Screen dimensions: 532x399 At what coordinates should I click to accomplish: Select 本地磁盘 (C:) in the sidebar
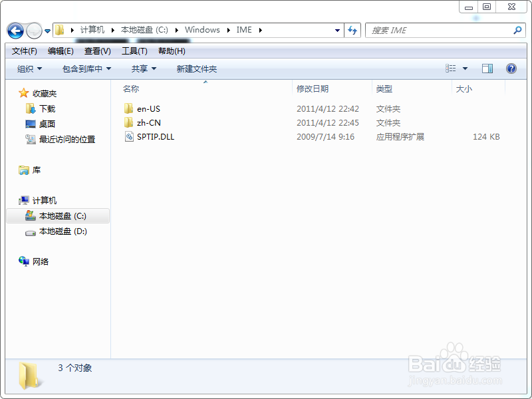(x=63, y=215)
